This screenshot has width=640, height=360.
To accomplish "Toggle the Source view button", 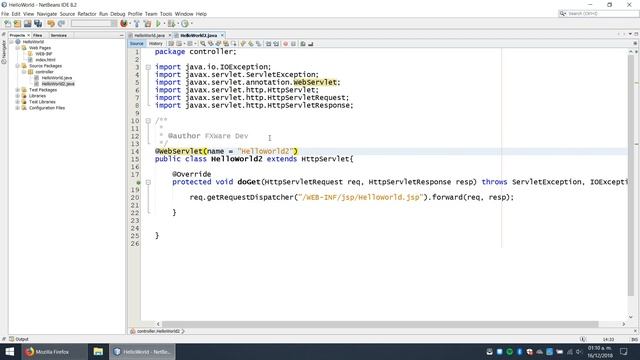I will 136,44.
